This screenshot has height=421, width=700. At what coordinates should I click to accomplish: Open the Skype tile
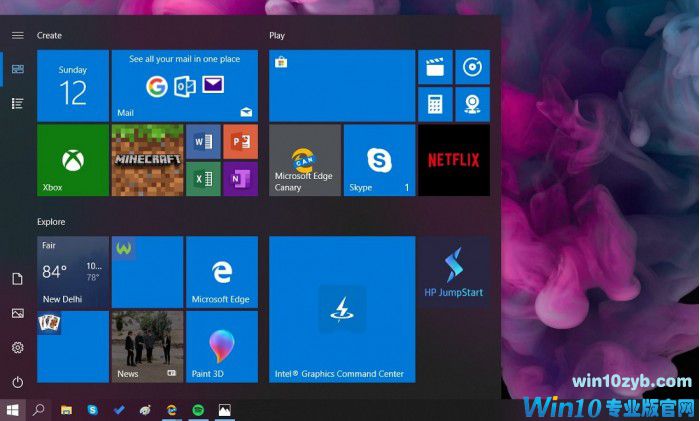point(379,160)
